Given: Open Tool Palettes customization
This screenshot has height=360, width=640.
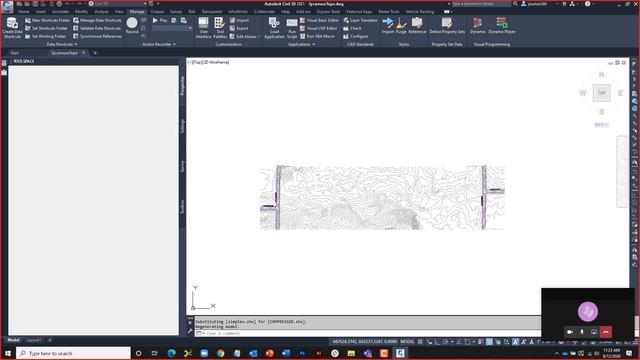Looking at the screenshot, I should 220,28.
